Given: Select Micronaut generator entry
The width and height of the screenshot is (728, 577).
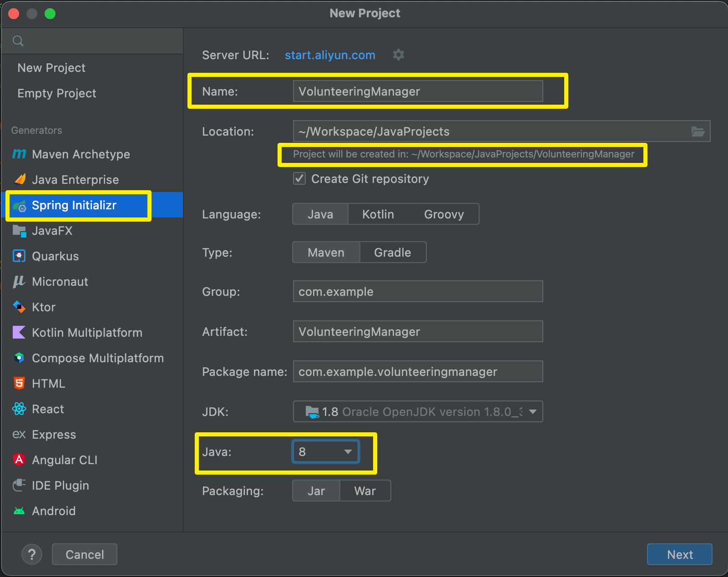Looking at the screenshot, I should (92, 282).
